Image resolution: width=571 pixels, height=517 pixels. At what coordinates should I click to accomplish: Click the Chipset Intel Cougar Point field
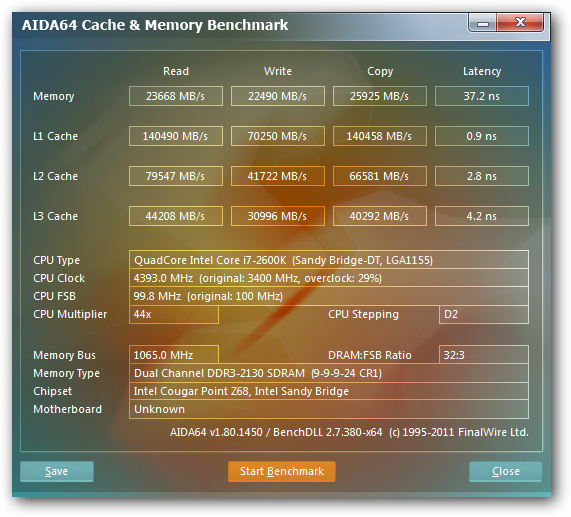[328, 391]
